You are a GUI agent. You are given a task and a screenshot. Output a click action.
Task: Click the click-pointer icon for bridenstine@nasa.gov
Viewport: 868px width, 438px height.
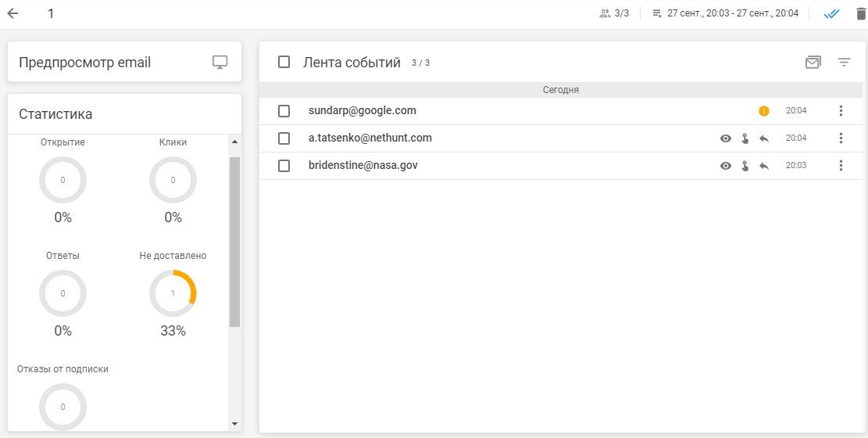(x=745, y=166)
